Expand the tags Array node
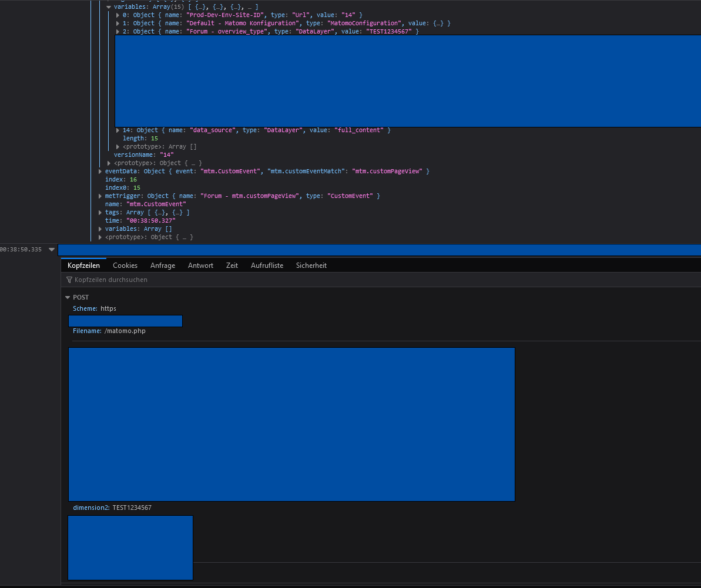Screen dimensions: 701x588 coord(100,212)
